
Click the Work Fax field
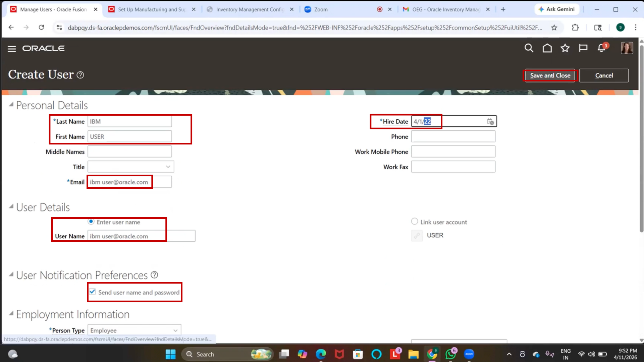pos(453,167)
